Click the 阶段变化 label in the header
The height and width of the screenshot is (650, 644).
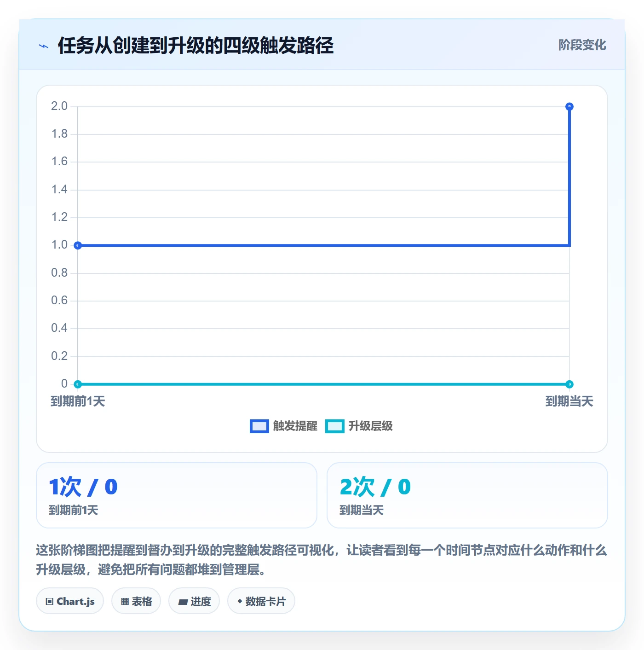click(582, 45)
